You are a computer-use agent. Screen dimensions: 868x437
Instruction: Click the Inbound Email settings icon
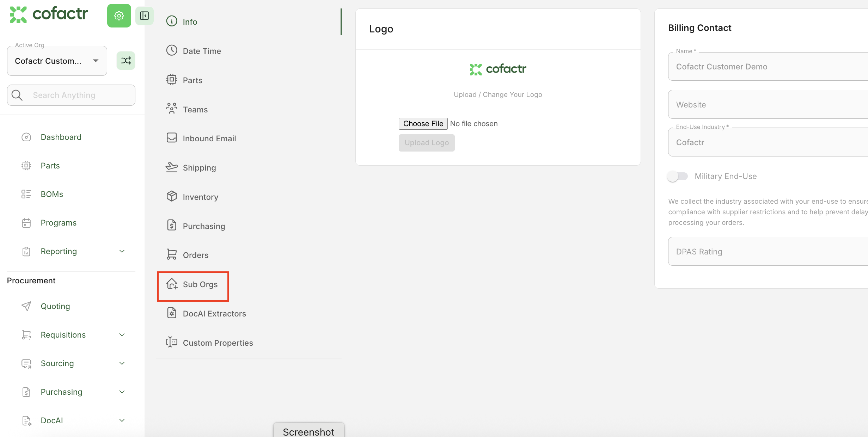172,138
